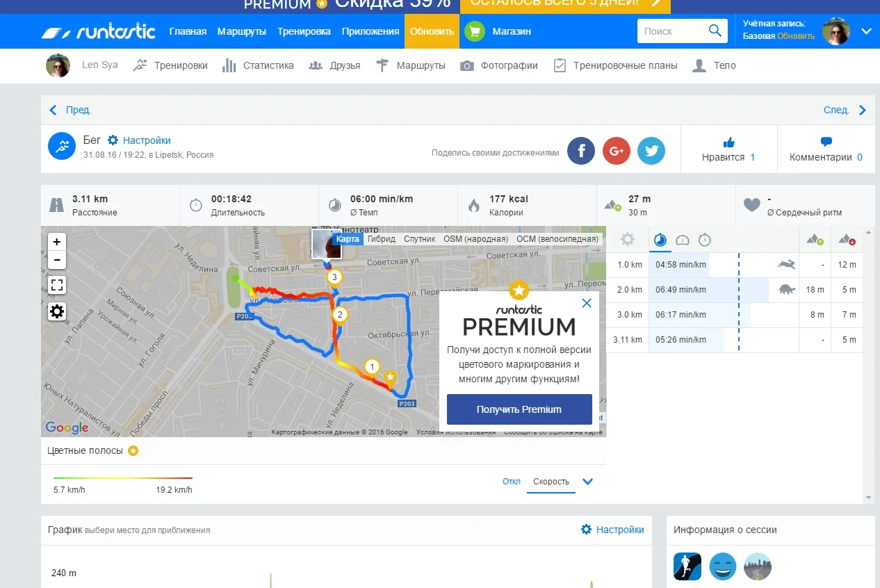Click the Настройки link on the graph panel
Image resolution: width=880 pixels, height=588 pixels.
click(612, 530)
